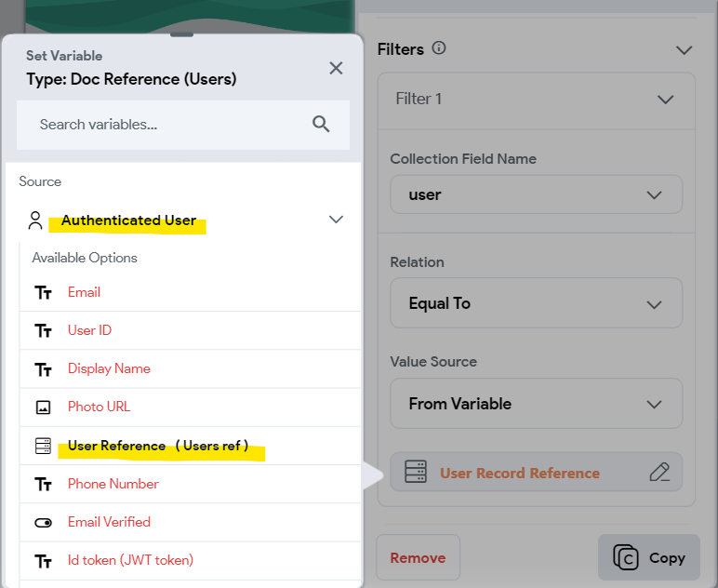The height and width of the screenshot is (588, 718).
Task: Collapse the Filter 1 section
Action: coord(665,100)
